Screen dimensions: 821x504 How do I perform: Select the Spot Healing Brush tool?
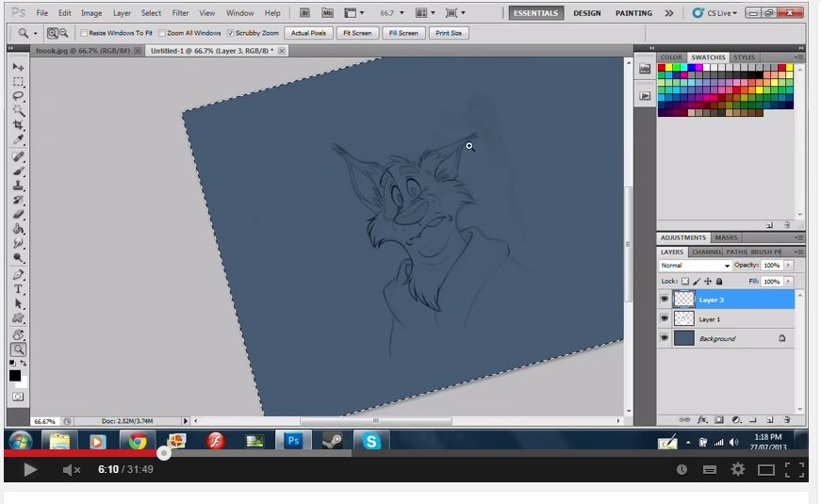[18, 156]
